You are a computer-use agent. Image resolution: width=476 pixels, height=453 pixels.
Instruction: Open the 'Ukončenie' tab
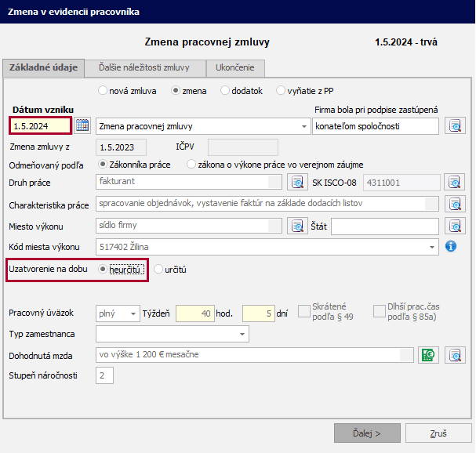pyautogui.click(x=234, y=67)
